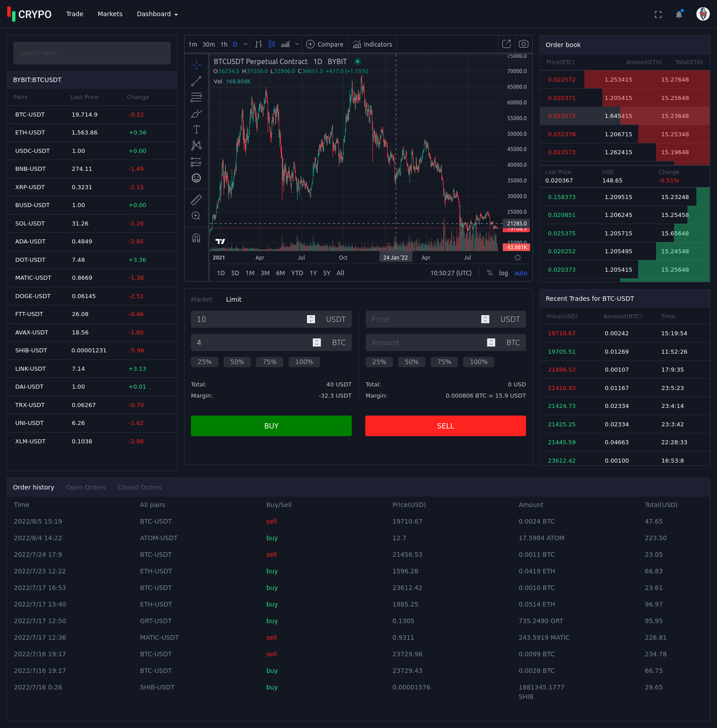
Task: Click the pair search field
Action: coord(92,53)
